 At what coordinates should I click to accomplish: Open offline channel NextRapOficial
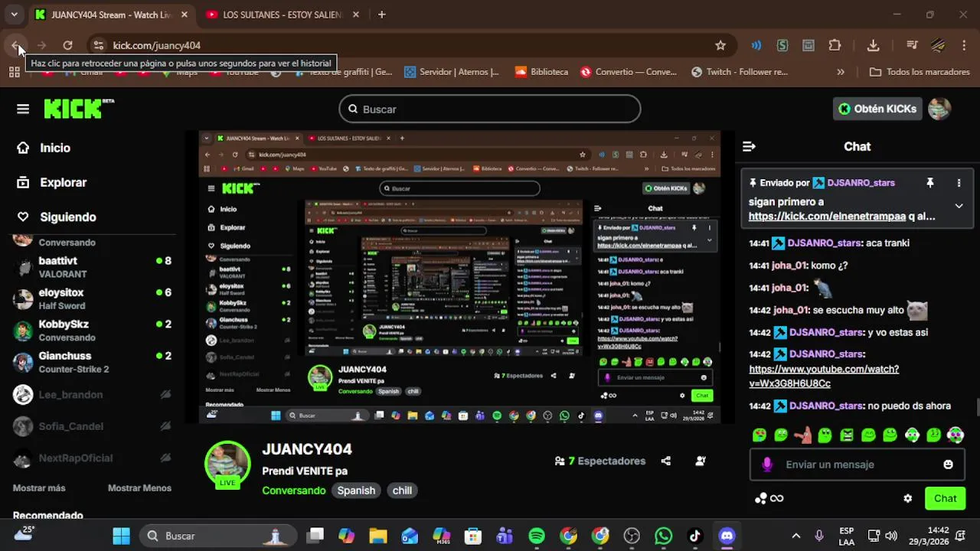pyautogui.click(x=92, y=458)
